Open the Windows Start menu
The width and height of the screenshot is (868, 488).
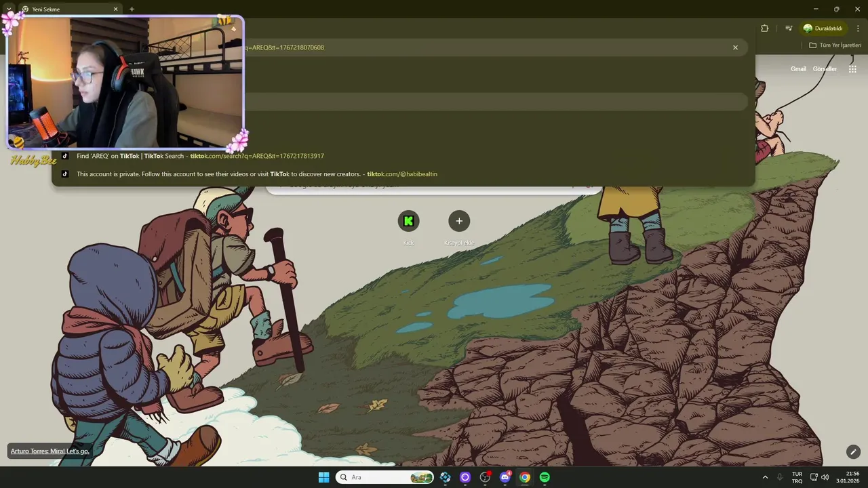point(323,477)
